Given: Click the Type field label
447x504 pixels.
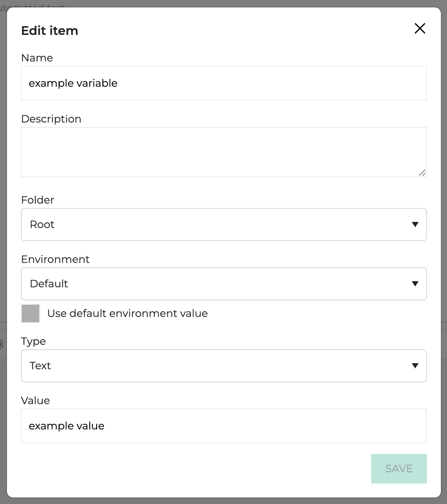Looking at the screenshot, I should 34,341.
